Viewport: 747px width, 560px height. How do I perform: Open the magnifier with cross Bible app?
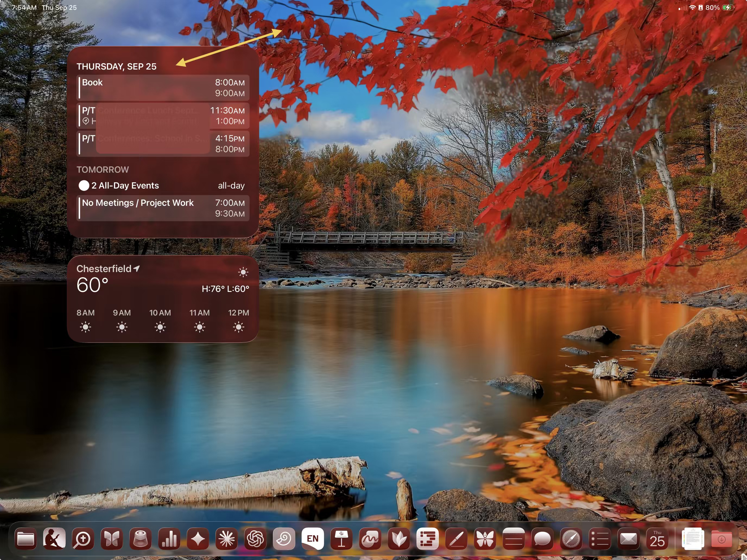(x=83, y=539)
